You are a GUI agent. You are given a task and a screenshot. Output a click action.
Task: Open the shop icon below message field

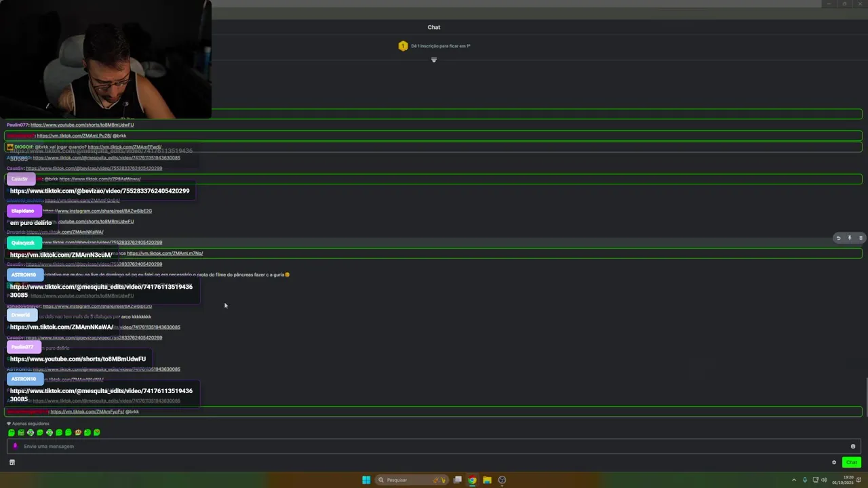[x=12, y=462]
